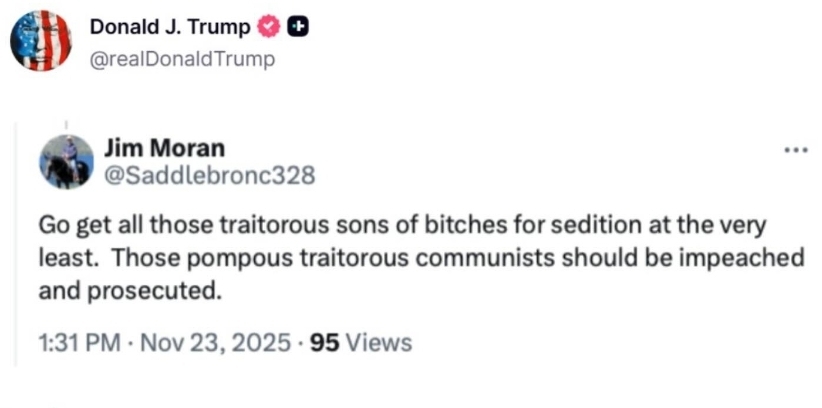
Task: Open the @realDonaldTrump handle link
Action: [182, 59]
